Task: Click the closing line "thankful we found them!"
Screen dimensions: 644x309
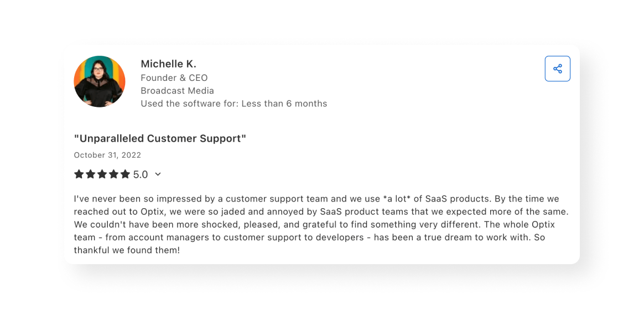Action: (x=127, y=250)
